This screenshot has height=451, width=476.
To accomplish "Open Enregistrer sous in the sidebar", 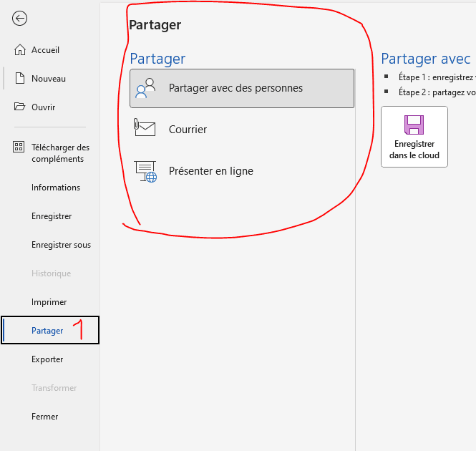I will pos(61,245).
